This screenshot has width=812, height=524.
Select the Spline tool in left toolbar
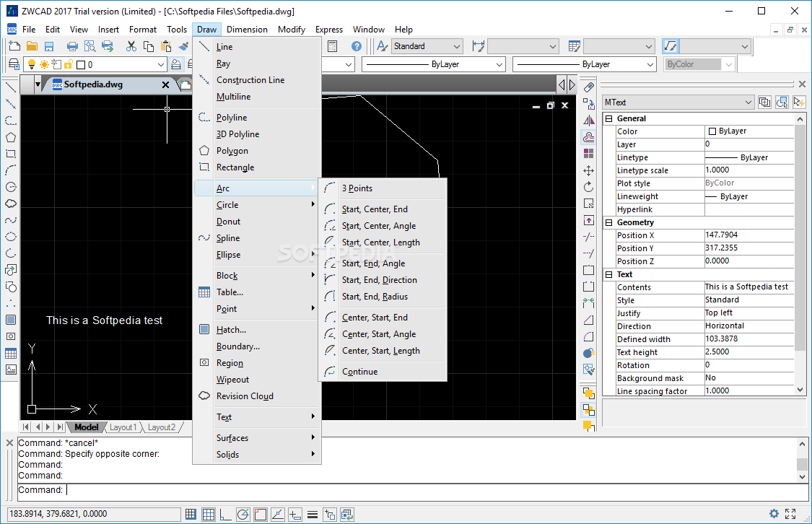pyautogui.click(x=10, y=220)
